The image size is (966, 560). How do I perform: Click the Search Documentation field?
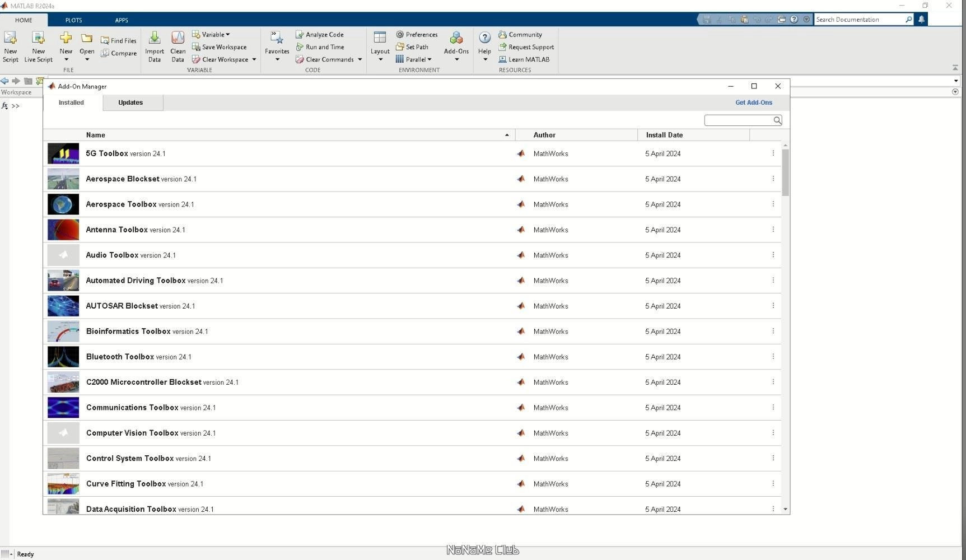(x=859, y=20)
